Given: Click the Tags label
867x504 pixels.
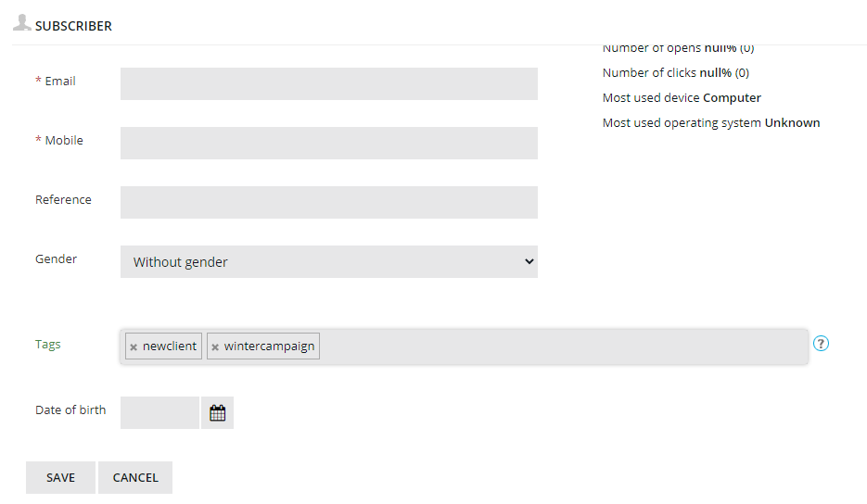Looking at the screenshot, I should (x=48, y=345).
